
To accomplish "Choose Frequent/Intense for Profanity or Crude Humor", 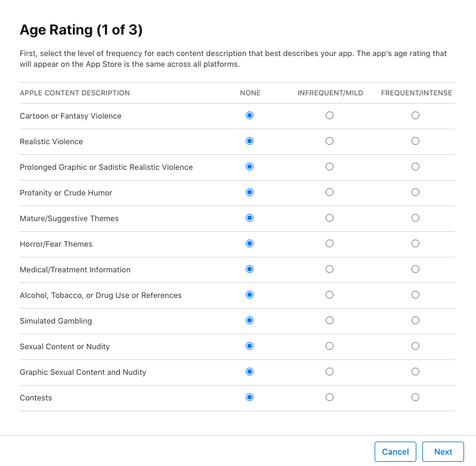I will click(415, 192).
